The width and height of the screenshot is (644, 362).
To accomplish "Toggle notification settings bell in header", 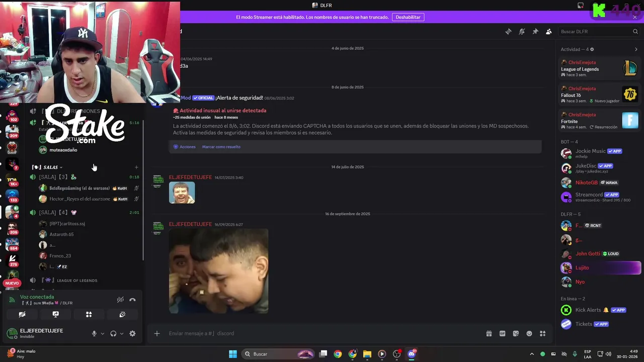I will tap(522, 31).
